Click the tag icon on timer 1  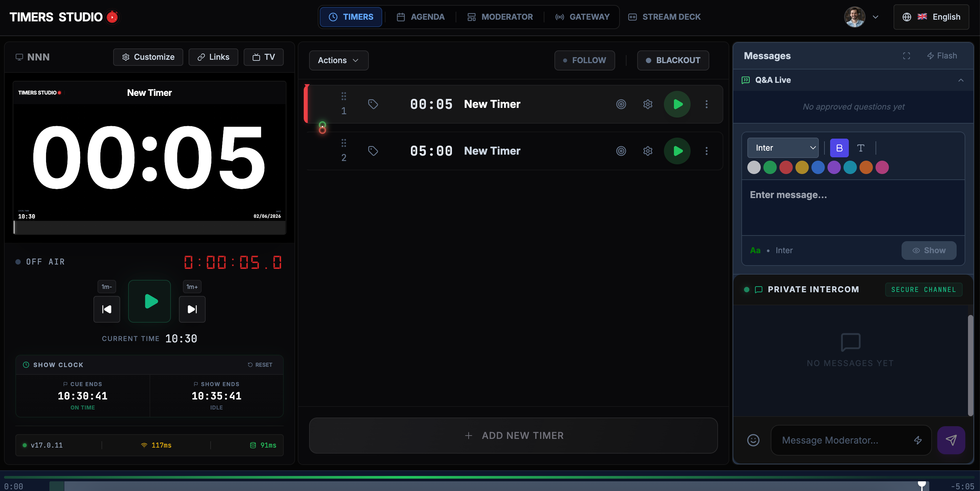373,104
